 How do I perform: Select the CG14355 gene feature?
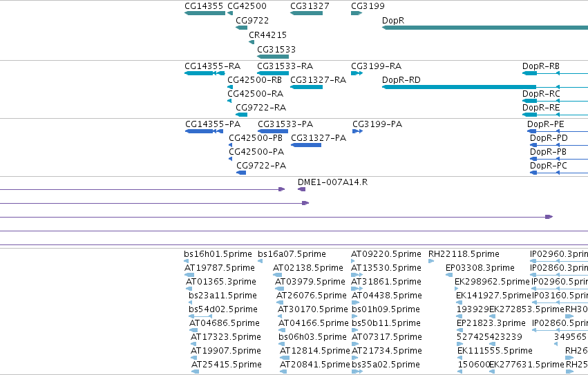205,13
